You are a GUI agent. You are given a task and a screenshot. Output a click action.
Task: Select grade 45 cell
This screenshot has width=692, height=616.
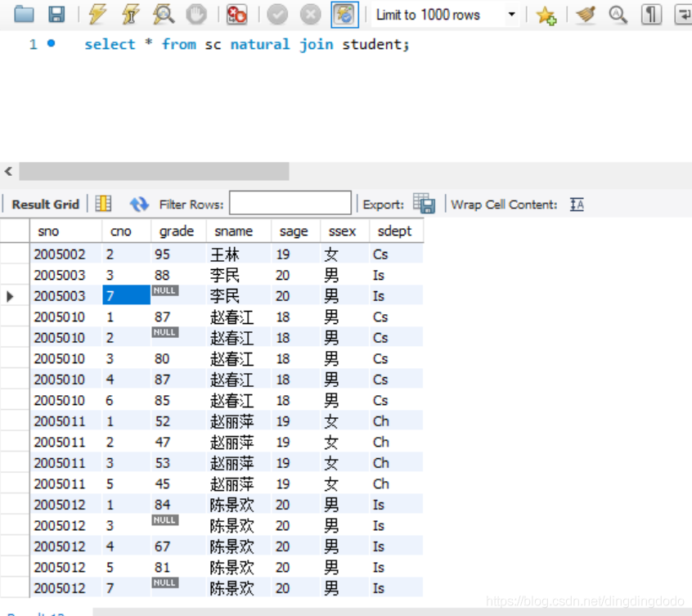pos(178,483)
